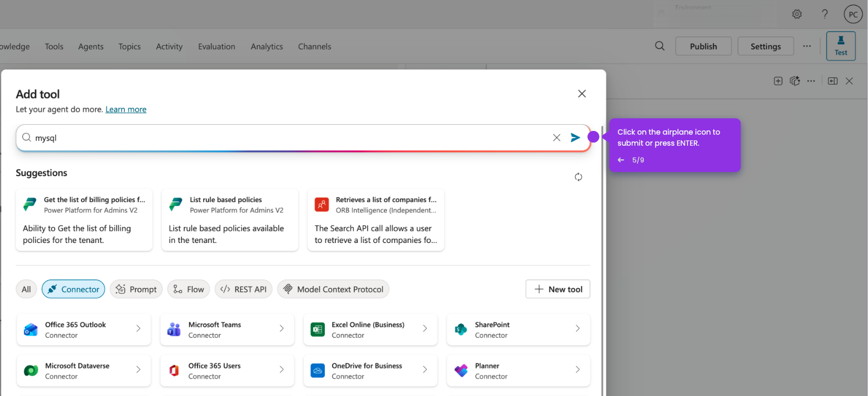
Task: Refresh the Suggestions list
Action: point(578,177)
